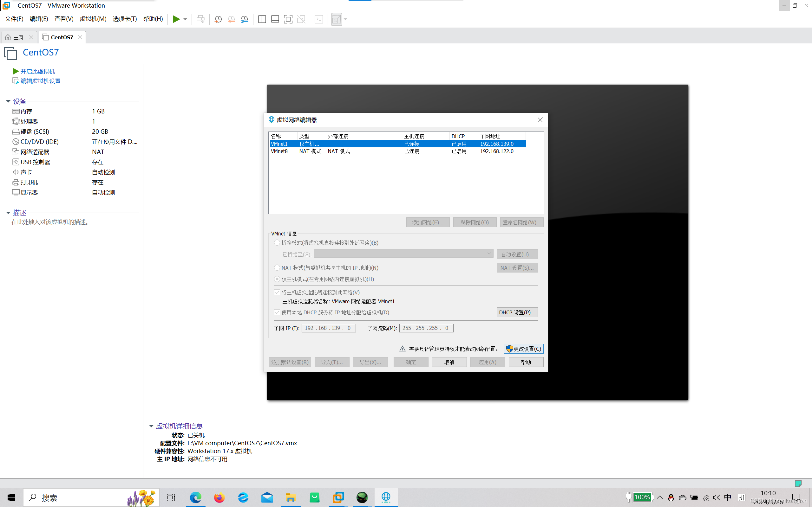Screen dimensions: 812x507
Task: Select bridged mode radio button
Action: [x=277, y=242]
